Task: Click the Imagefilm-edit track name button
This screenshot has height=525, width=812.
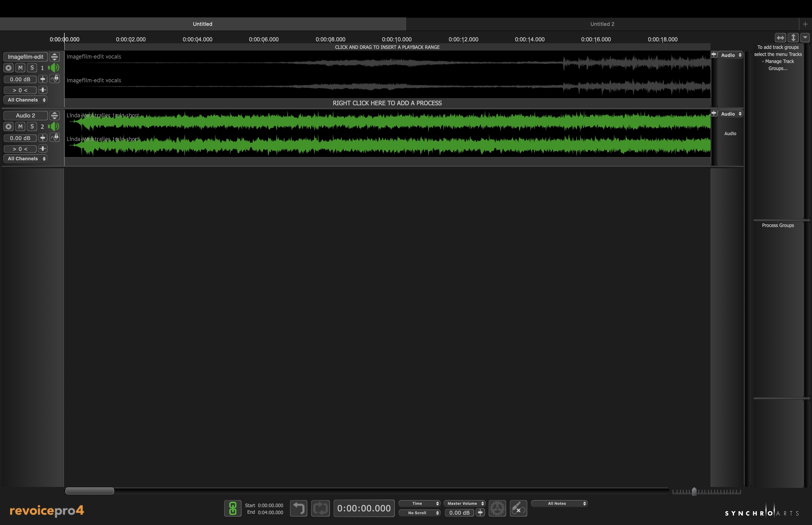Action: pos(26,57)
